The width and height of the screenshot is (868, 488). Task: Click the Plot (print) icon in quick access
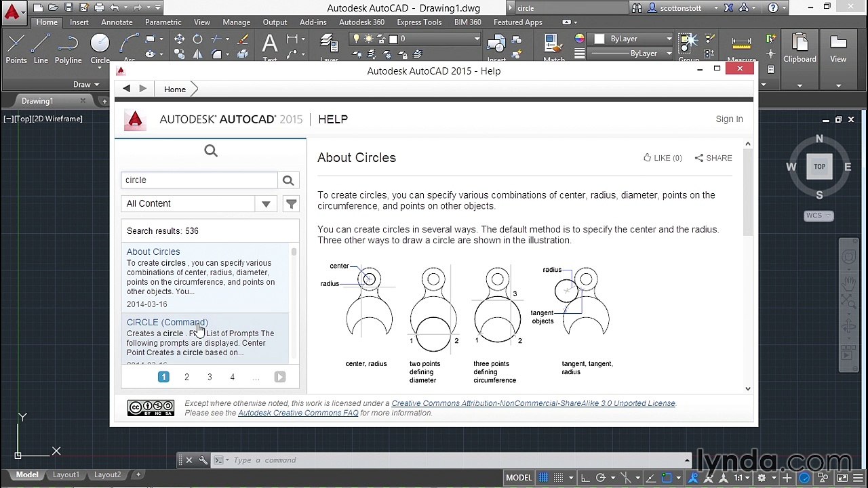tap(99, 8)
